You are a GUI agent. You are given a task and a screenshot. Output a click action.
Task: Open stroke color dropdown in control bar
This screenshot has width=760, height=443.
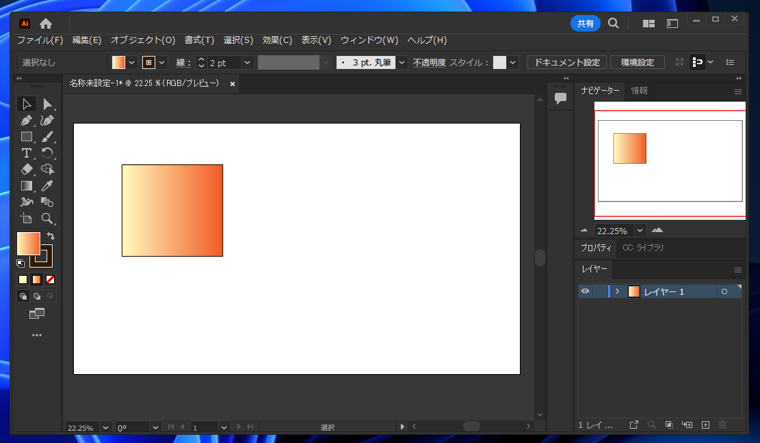coord(162,63)
